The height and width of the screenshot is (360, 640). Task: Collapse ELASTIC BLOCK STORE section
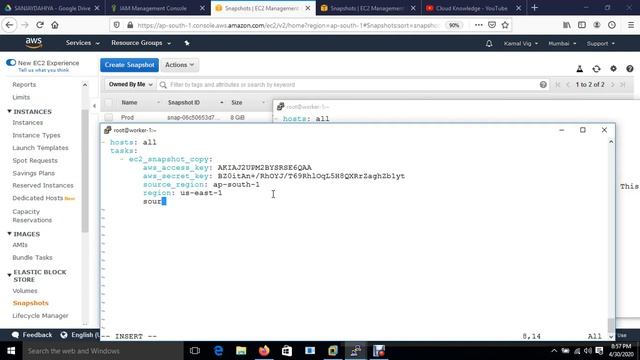[x=9, y=276]
